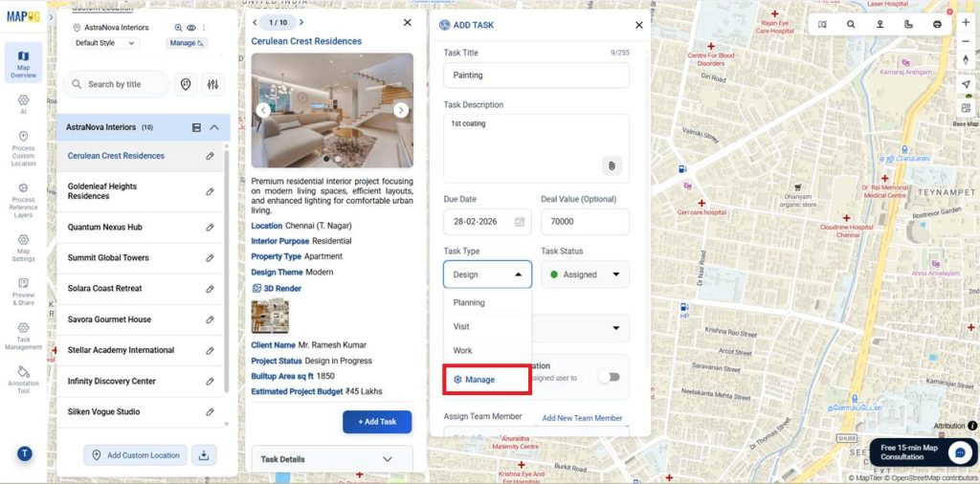Edit Silken Vogue Studio pencil icon
980x484 pixels.
coord(210,412)
